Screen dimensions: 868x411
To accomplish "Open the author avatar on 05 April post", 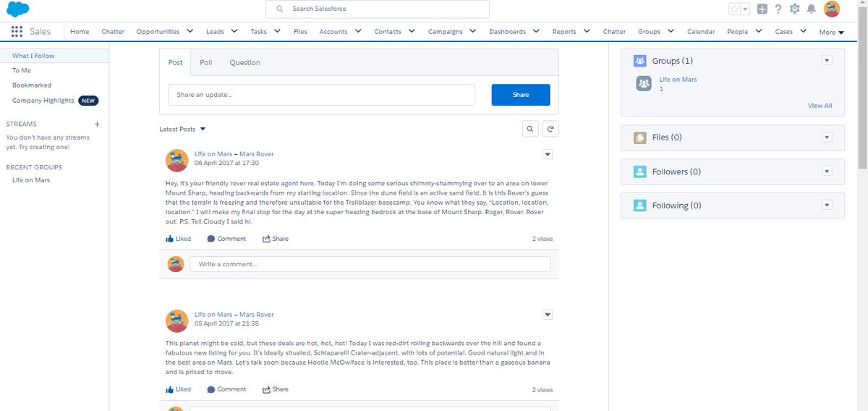I will [177, 321].
